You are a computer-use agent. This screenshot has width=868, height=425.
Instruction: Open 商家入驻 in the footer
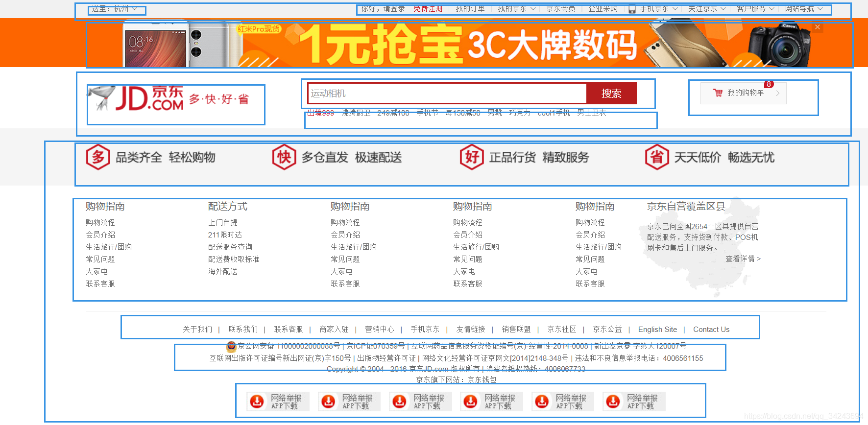(334, 330)
